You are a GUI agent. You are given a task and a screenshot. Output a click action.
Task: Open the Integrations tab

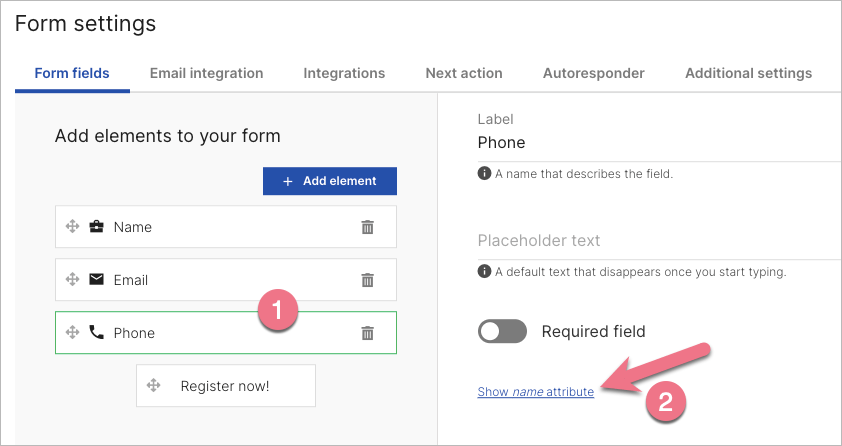(x=344, y=73)
